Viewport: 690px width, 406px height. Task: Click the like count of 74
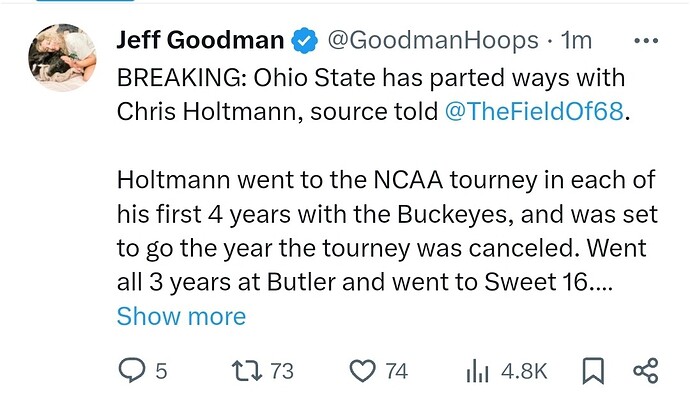[x=396, y=371]
